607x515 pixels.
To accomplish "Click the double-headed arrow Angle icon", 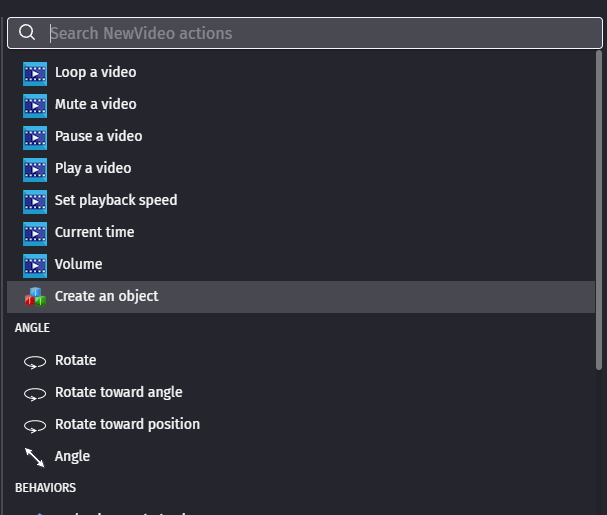I will [x=35, y=457].
